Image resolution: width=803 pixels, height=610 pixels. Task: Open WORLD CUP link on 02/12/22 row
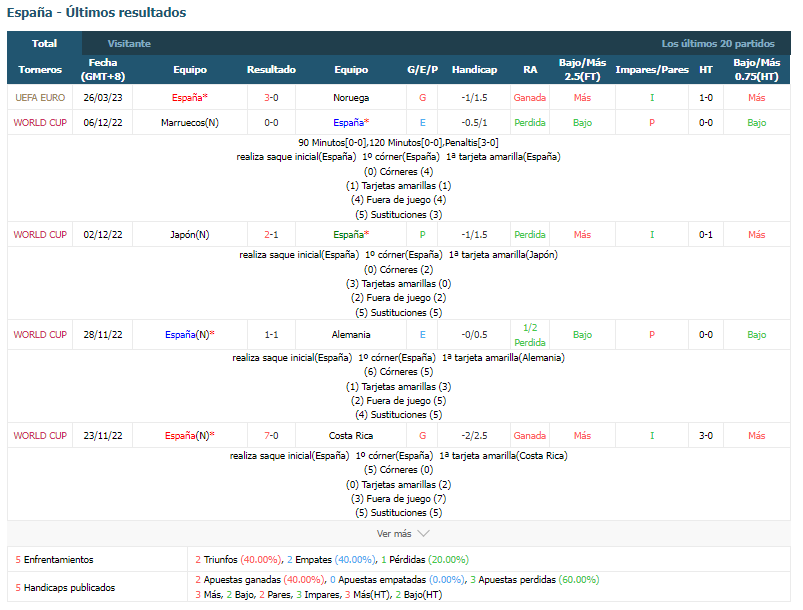click(x=40, y=235)
